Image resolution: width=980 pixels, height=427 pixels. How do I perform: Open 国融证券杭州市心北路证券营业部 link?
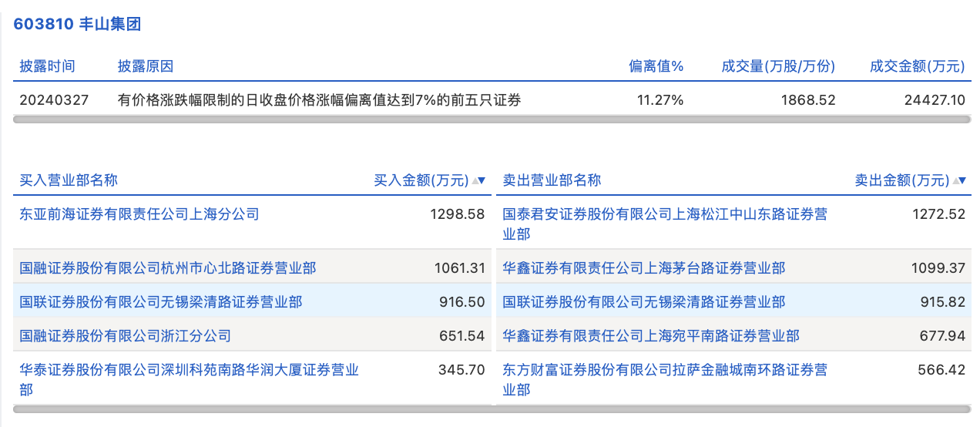click(168, 268)
